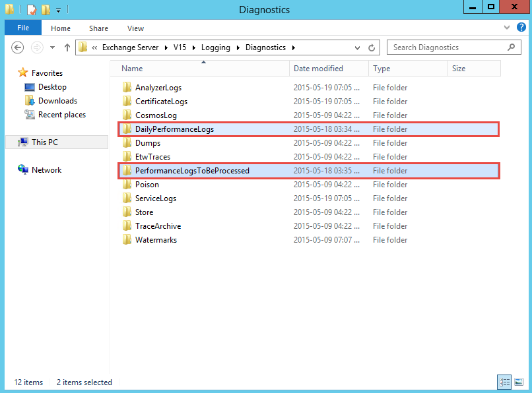Switch to the Home ribbon tab
The height and width of the screenshot is (393, 532).
click(61, 28)
